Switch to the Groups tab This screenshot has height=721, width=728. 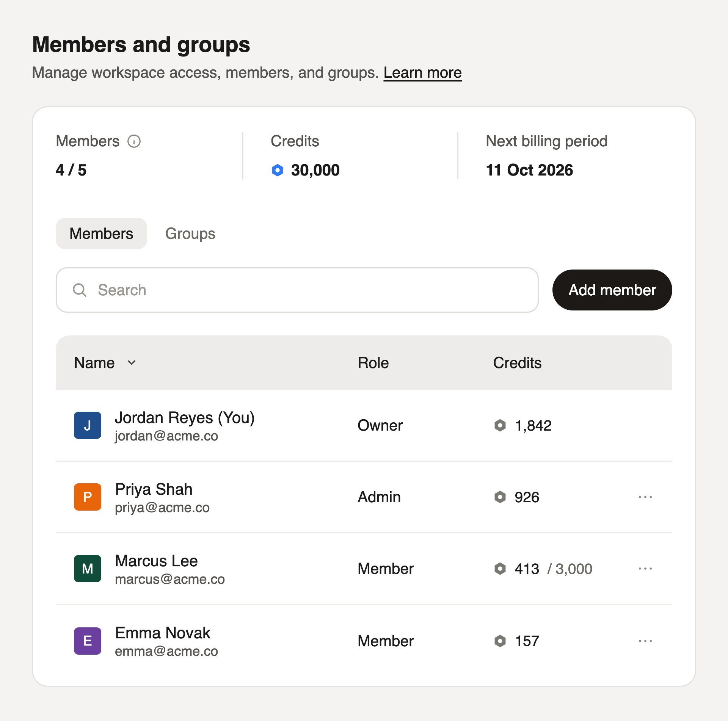pyautogui.click(x=190, y=234)
